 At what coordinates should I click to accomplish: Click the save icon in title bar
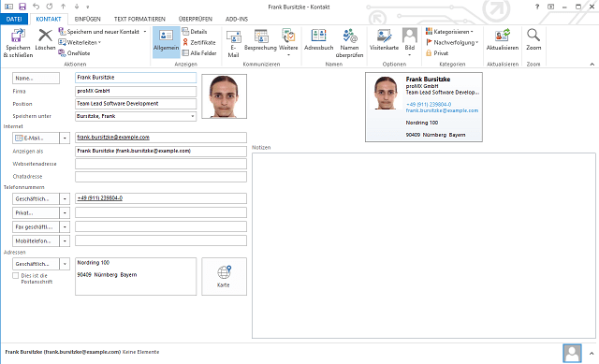pos(22,7)
